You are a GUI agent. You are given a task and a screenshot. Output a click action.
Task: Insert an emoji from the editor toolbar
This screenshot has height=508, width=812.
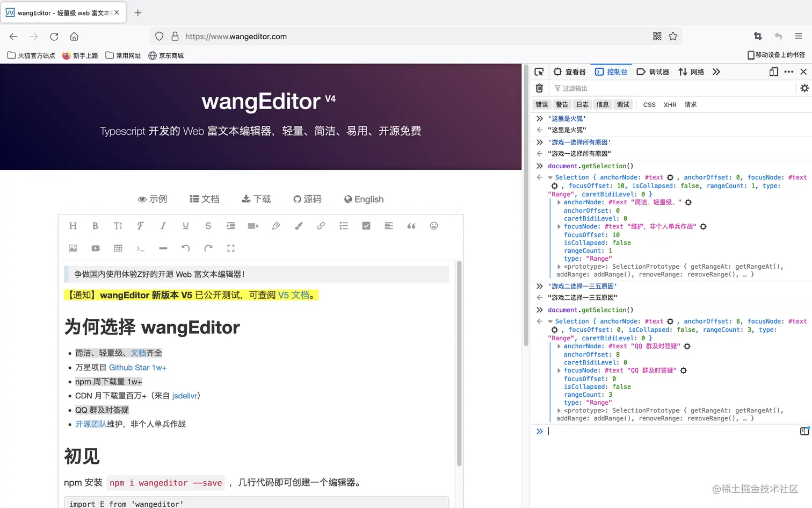pyautogui.click(x=433, y=226)
